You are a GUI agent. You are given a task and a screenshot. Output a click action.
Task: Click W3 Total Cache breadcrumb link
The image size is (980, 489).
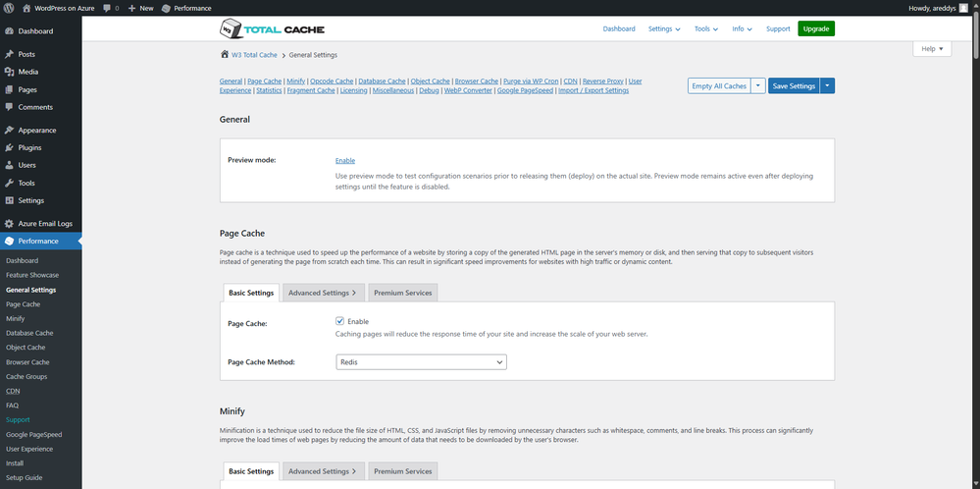click(254, 55)
